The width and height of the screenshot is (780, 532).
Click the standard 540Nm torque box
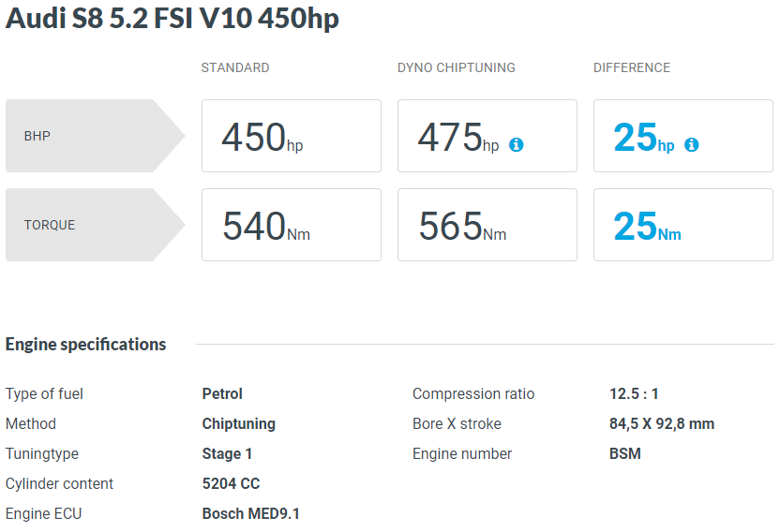pyautogui.click(x=292, y=225)
